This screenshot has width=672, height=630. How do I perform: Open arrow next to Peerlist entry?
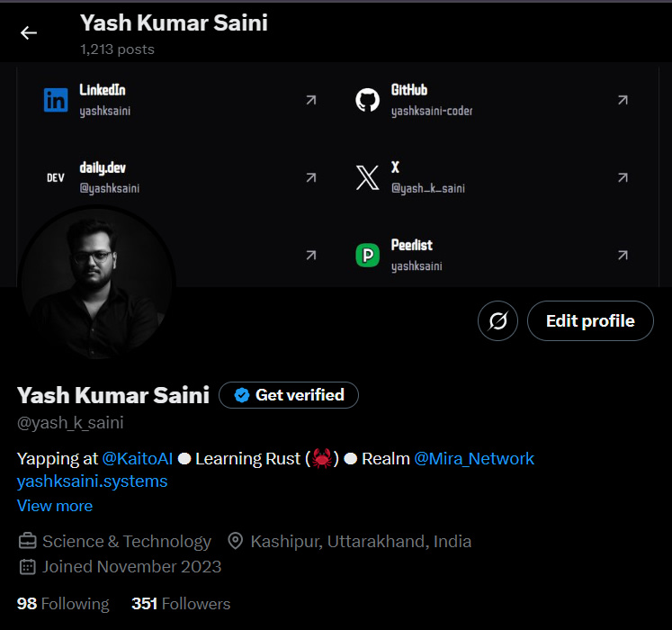point(622,256)
